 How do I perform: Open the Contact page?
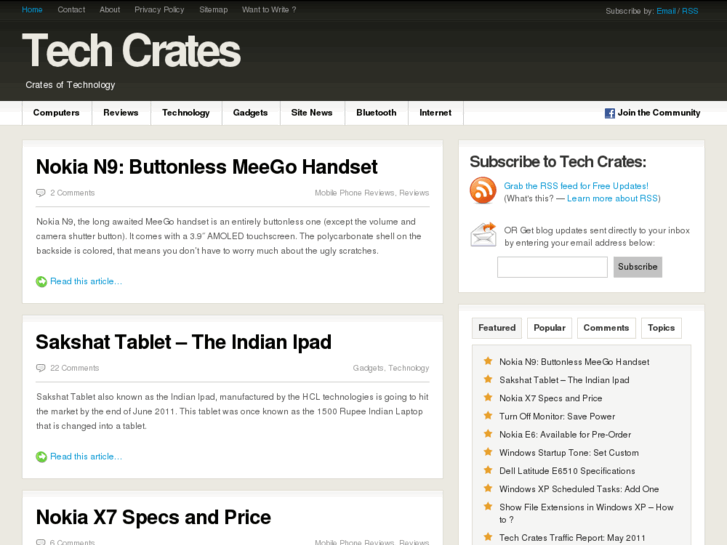[x=71, y=9]
